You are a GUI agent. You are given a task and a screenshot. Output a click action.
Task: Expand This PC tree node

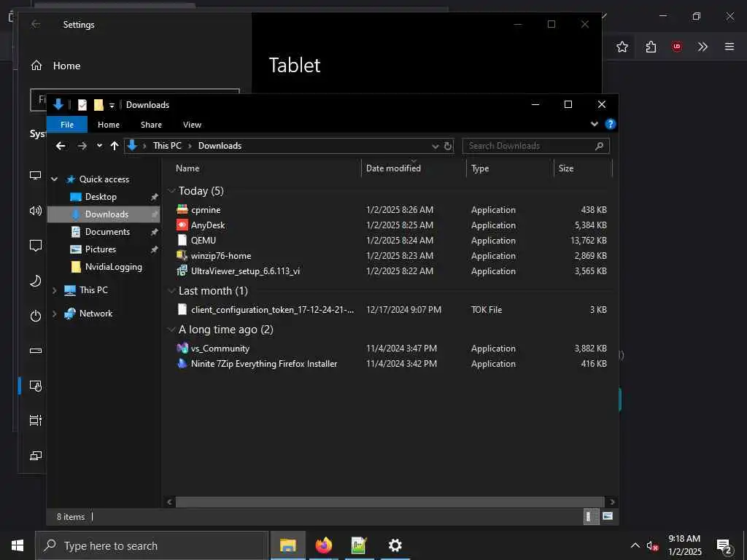[54, 290]
